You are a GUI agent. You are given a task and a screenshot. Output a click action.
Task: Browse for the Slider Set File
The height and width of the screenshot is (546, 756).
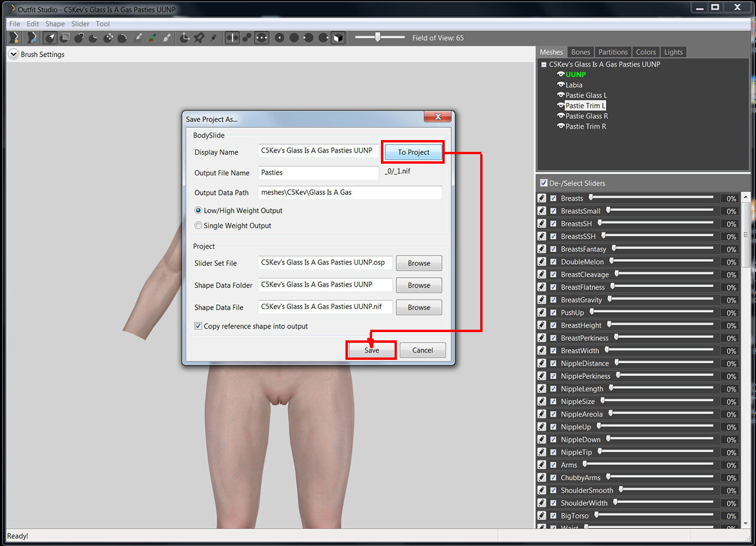point(419,263)
